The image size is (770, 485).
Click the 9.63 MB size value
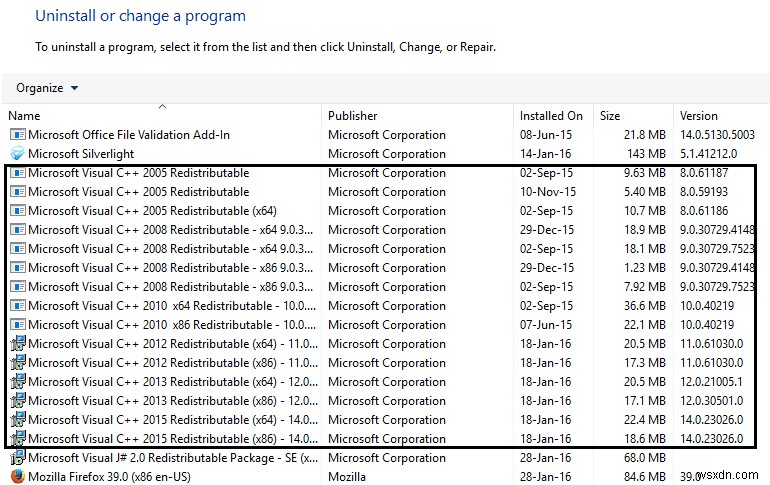[645, 173]
